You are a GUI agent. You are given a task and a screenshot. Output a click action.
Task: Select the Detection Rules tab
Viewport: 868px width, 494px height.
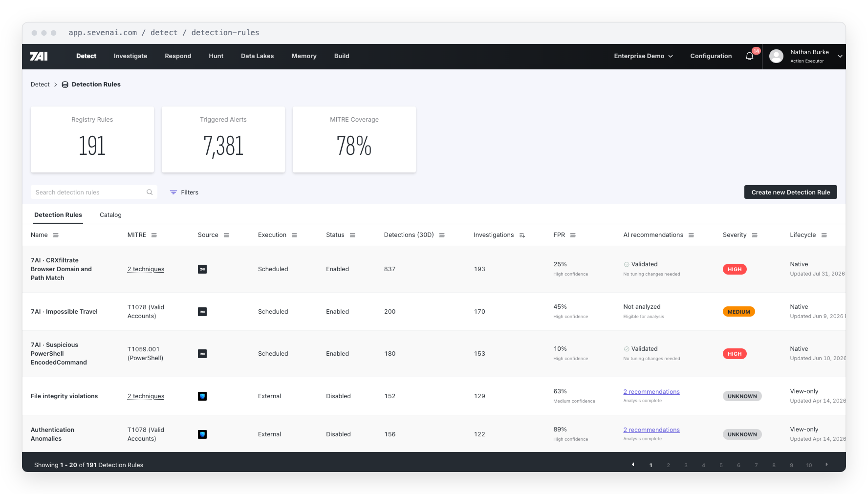58,215
